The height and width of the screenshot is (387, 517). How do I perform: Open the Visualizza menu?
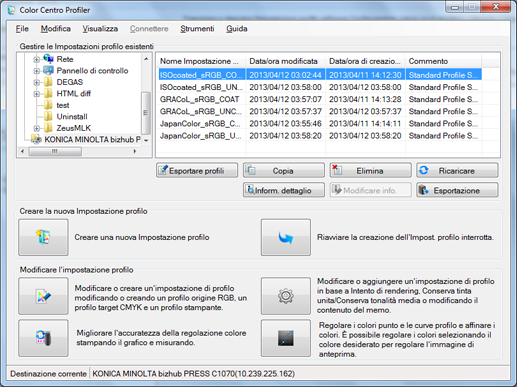(100, 29)
